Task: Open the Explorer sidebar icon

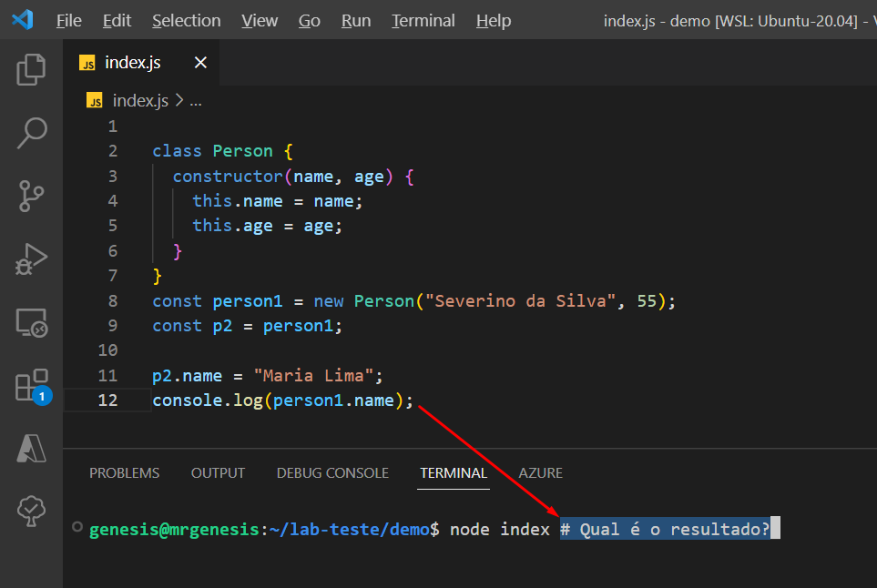Action: (31, 70)
